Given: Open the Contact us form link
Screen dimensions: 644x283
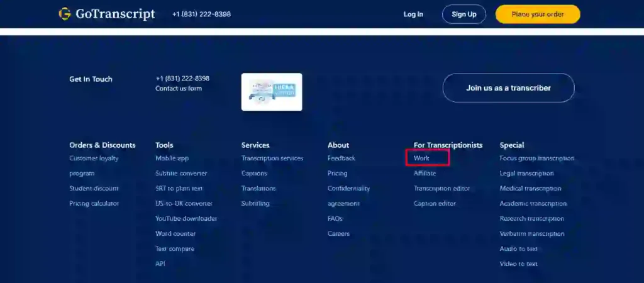Looking at the screenshot, I should click(179, 88).
